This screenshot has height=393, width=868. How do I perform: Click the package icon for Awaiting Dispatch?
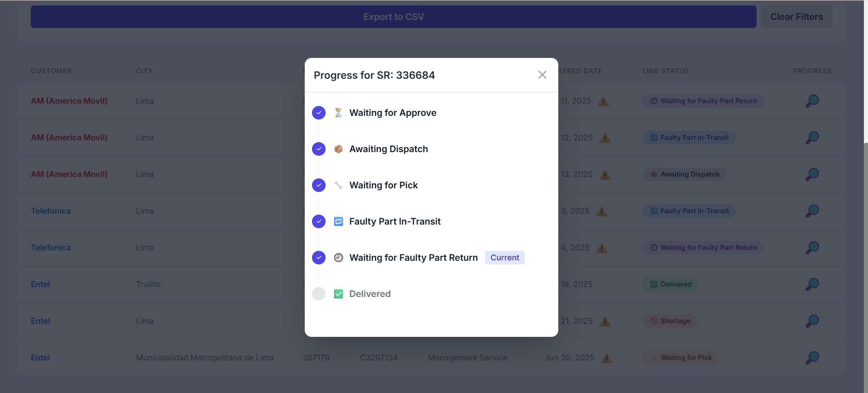338,149
